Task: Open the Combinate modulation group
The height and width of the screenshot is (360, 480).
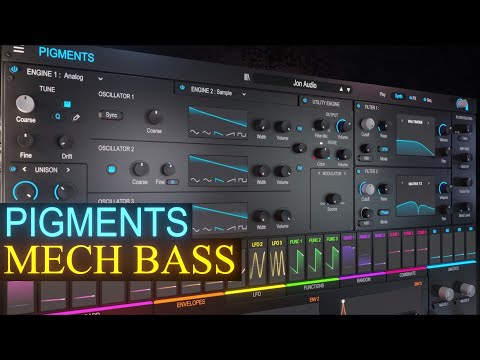Action: click(x=407, y=275)
